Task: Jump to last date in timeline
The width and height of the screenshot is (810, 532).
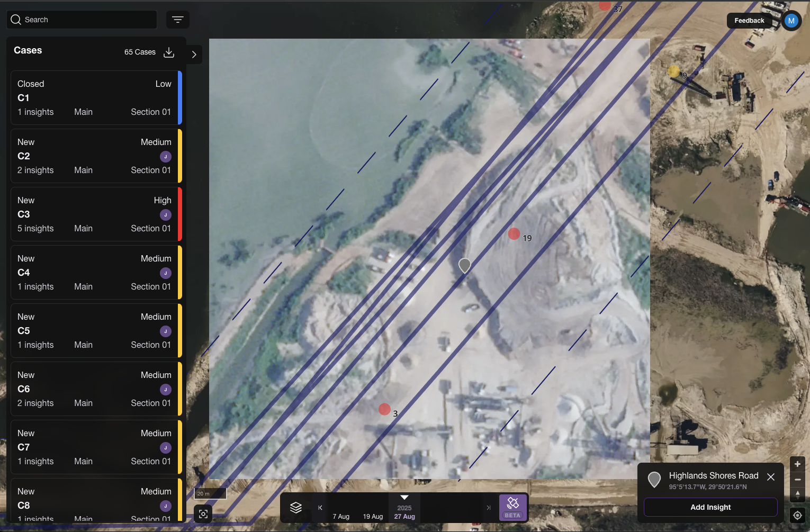Action: pos(488,508)
